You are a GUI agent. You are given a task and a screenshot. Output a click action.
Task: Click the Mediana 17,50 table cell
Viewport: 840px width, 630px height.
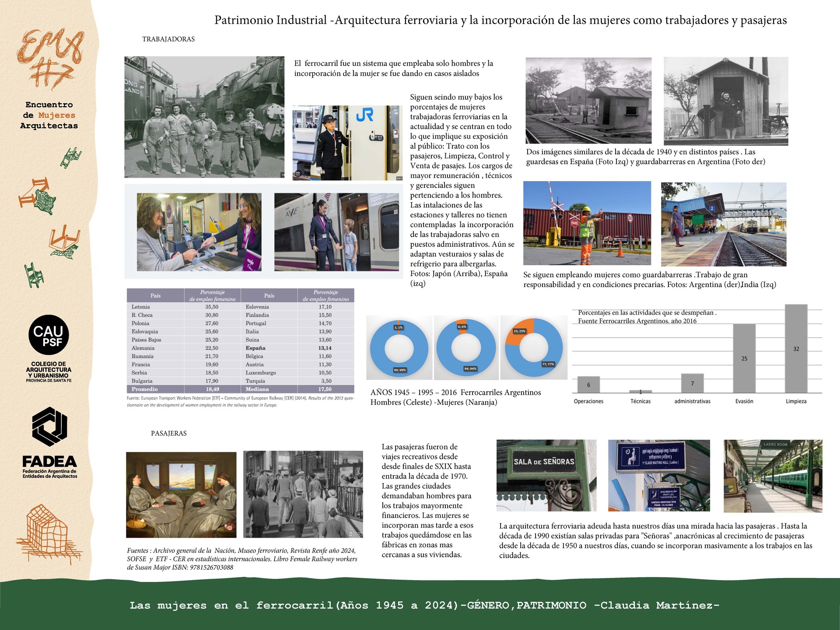[297, 389]
